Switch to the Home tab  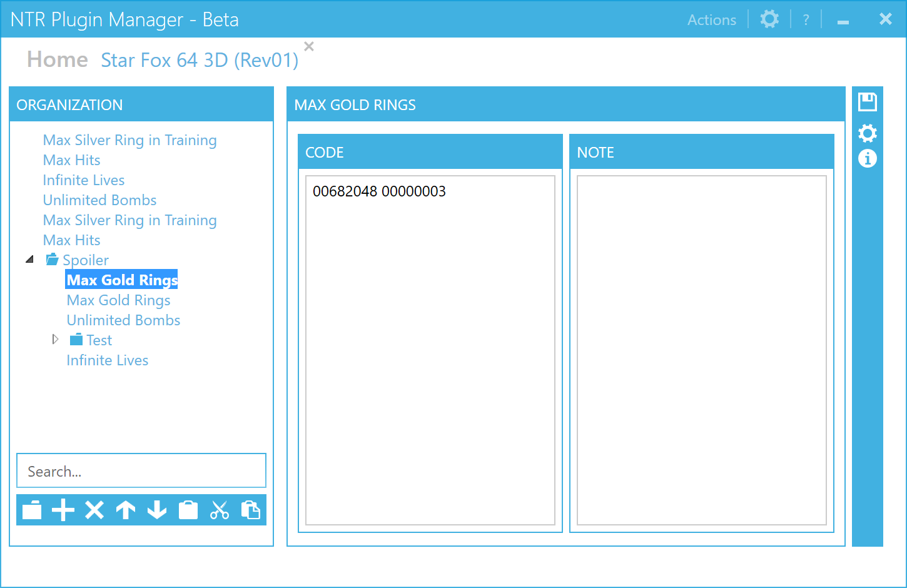click(x=58, y=59)
